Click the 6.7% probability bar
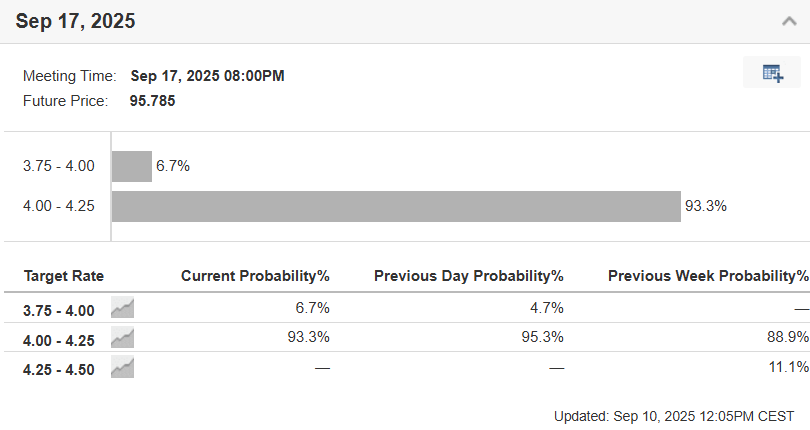The image size is (810, 430). click(132, 166)
